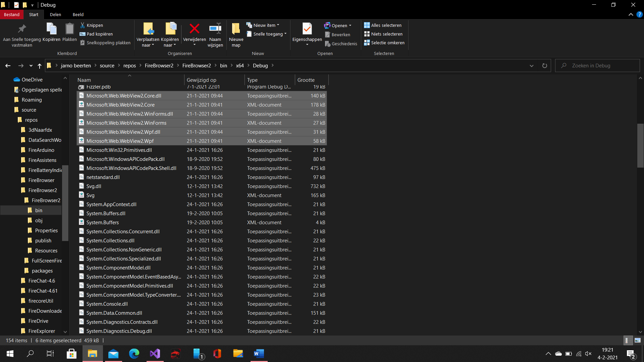
Task: Select the Kopiëren (Copy) ribbon icon
Action: tap(51, 32)
